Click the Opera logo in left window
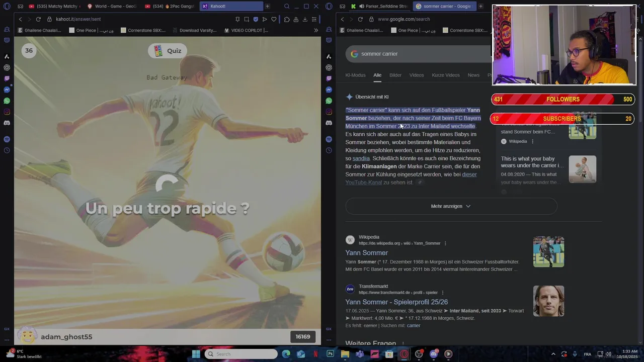The height and width of the screenshot is (362, 644). coord(7,6)
